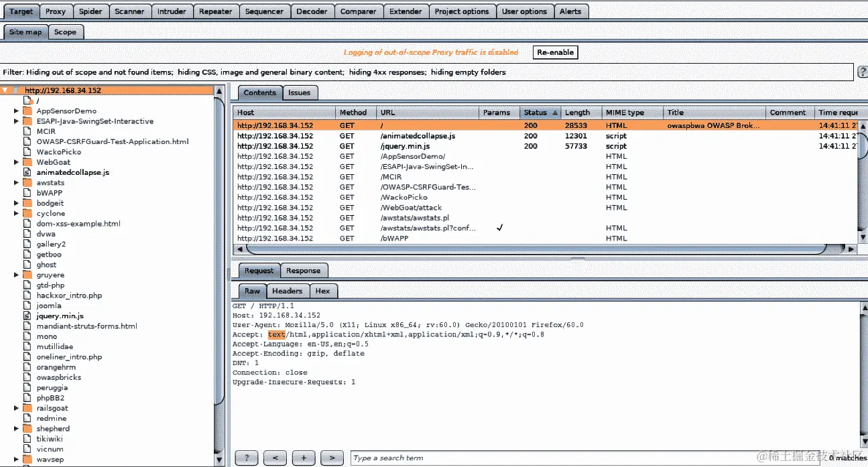Expand the bodgeit tree node
Image resolution: width=868 pixels, height=467 pixels.
[16, 203]
